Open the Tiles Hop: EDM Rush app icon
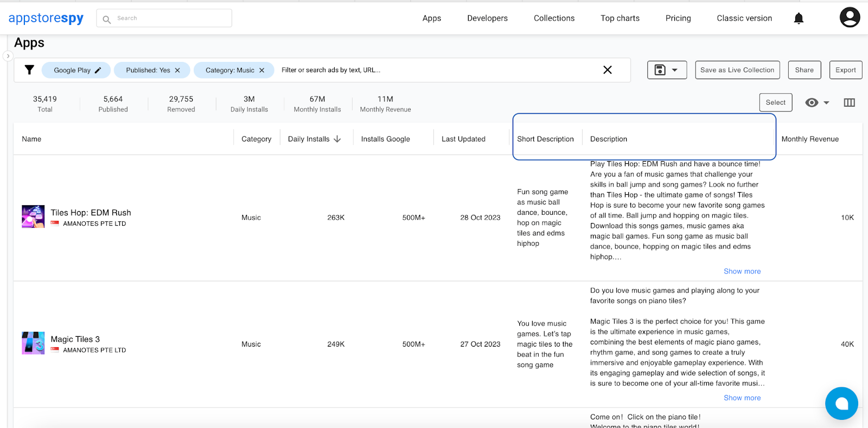 coord(33,216)
